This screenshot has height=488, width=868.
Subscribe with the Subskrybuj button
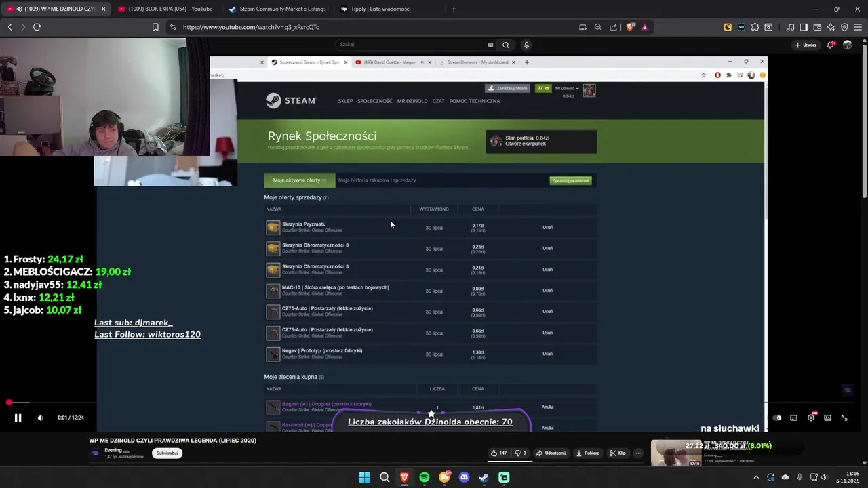pos(167,453)
